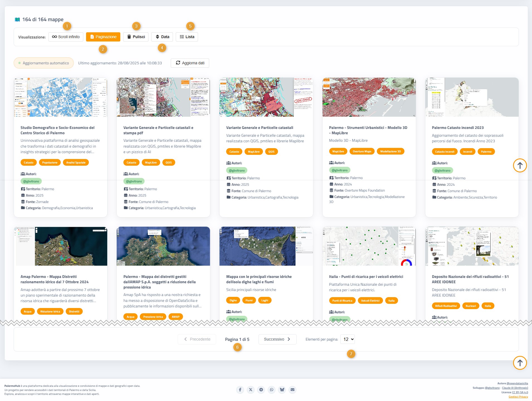Change sort order with the Data button
Viewport: 532px width, 401px height.
click(162, 37)
